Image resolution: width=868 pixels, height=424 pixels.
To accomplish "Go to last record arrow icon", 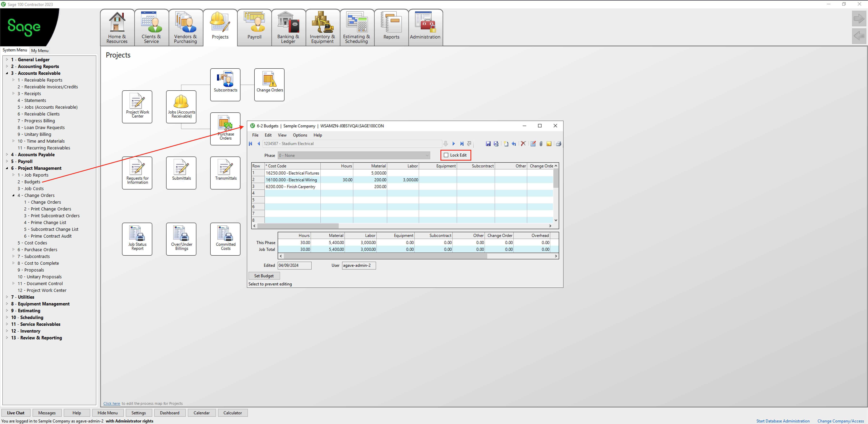I will [x=462, y=144].
